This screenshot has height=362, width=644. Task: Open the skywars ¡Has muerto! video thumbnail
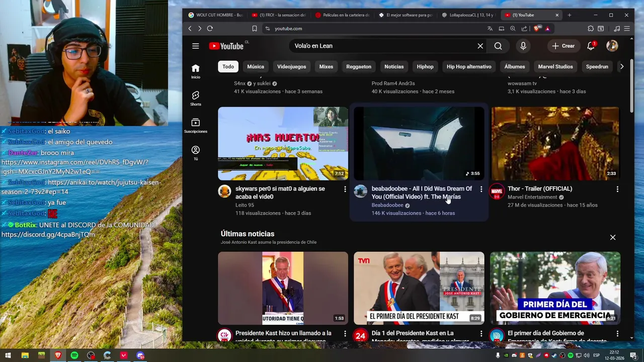point(283,143)
